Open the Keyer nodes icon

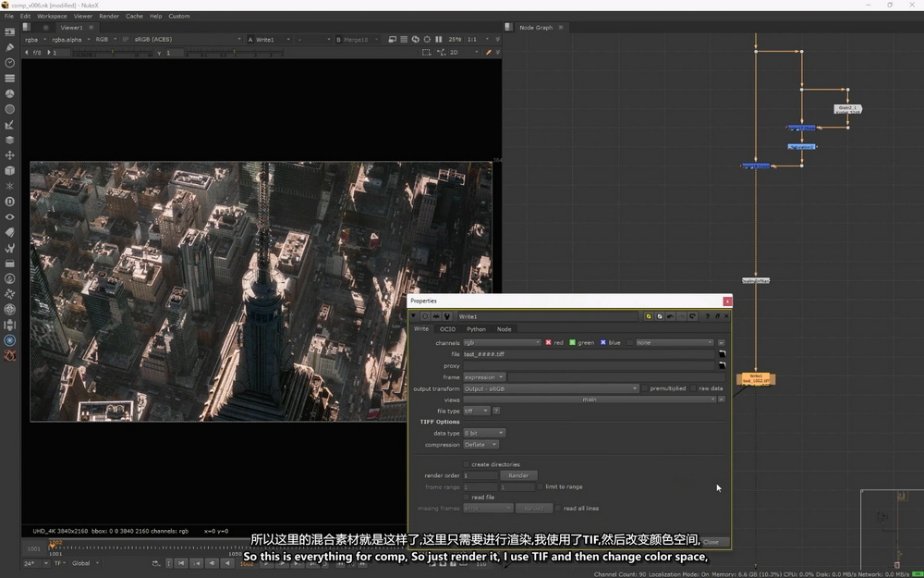coord(9,125)
